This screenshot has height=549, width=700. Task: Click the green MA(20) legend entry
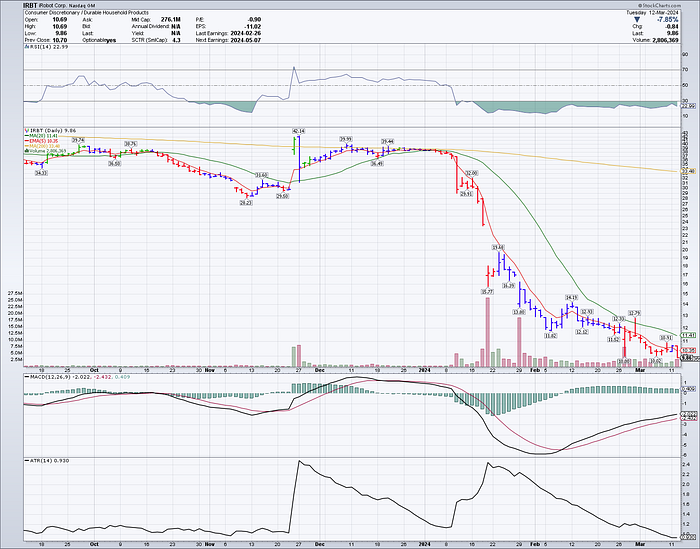[42, 135]
